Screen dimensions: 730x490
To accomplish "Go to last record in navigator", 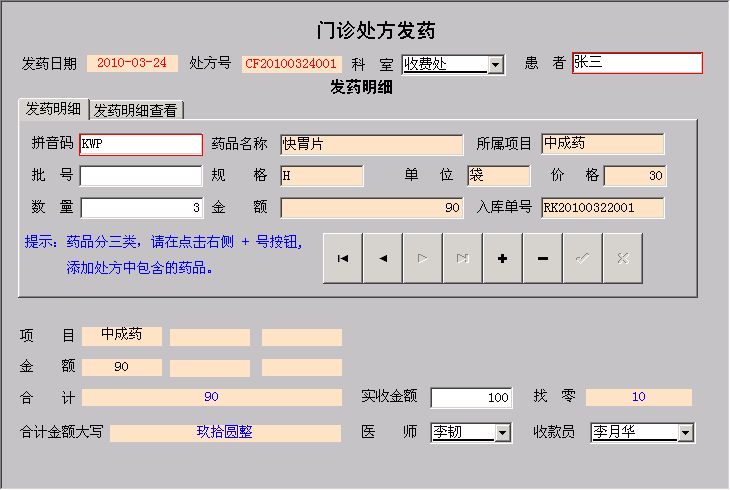I will pos(463,258).
